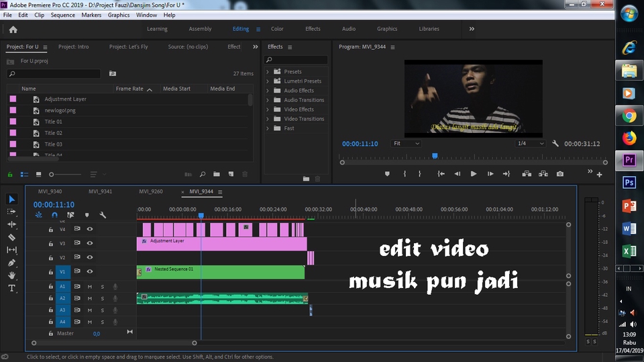Open Program Monitor wrench settings
The width and height of the screenshot is (644, 362).
[x=555, y=144]
